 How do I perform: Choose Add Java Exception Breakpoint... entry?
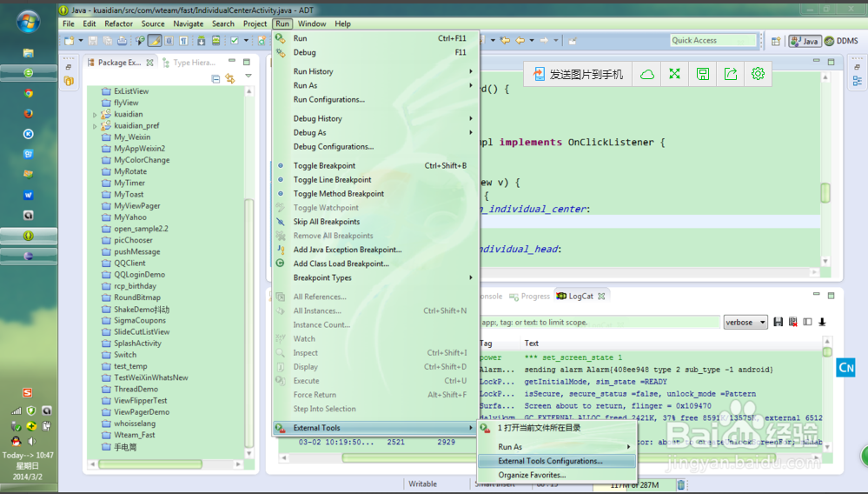(x=376, y=250)
